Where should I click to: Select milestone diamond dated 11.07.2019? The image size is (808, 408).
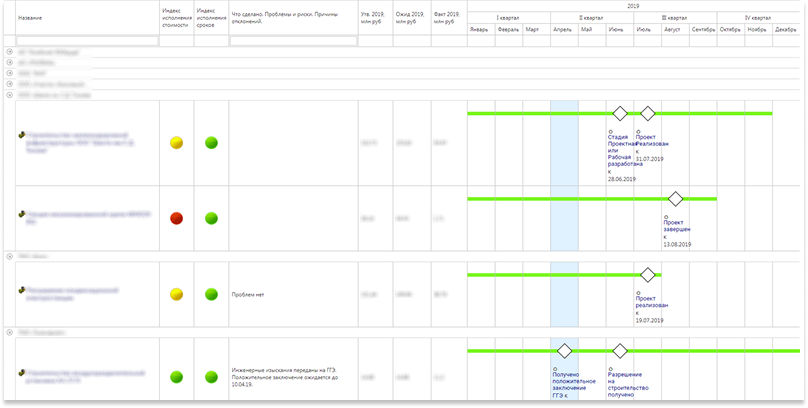point(648,113)
